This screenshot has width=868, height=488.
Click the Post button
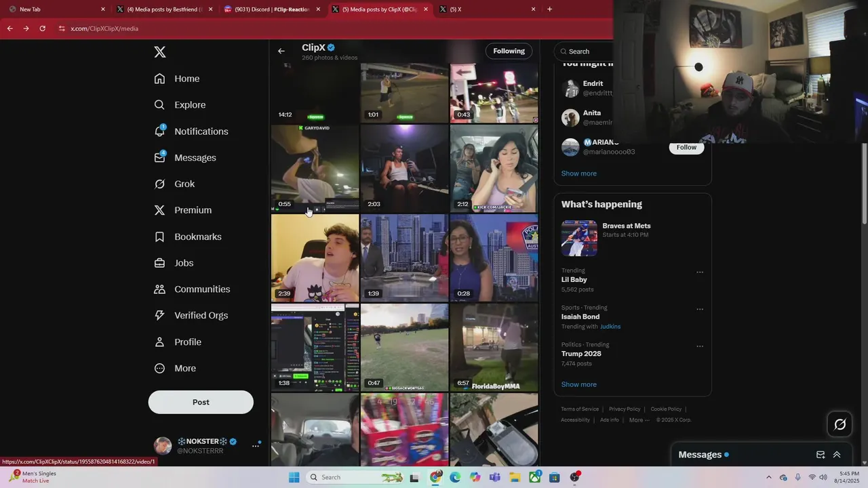[201, 402]
